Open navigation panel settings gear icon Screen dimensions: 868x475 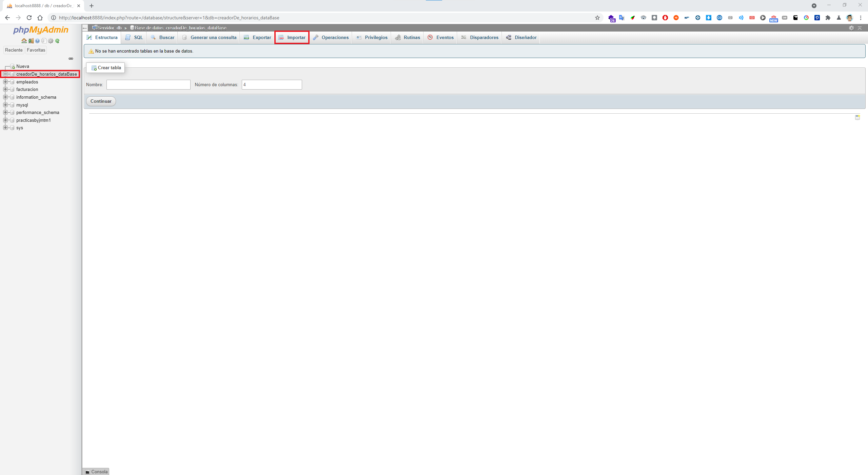coord(51,41)
